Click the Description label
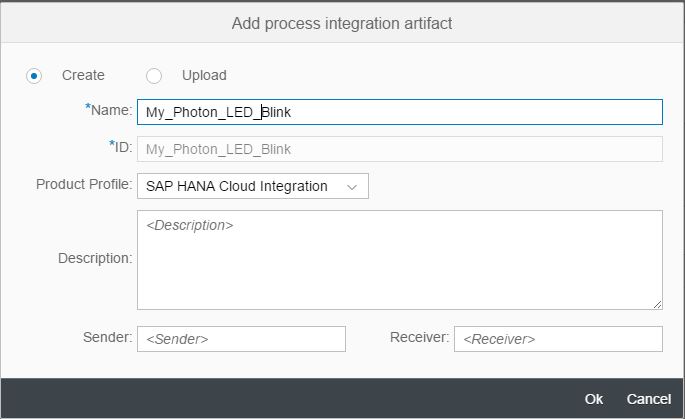Viewport: 685px width, 419px height. 95,259
